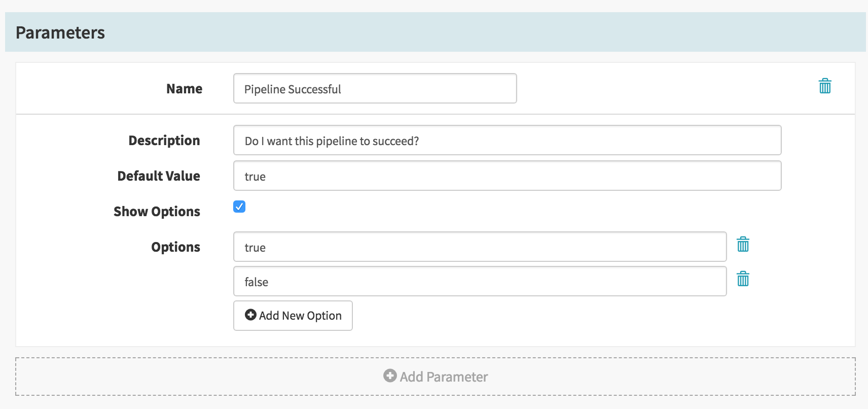Remove the 'true' option with its trash icon

point(743,244)
